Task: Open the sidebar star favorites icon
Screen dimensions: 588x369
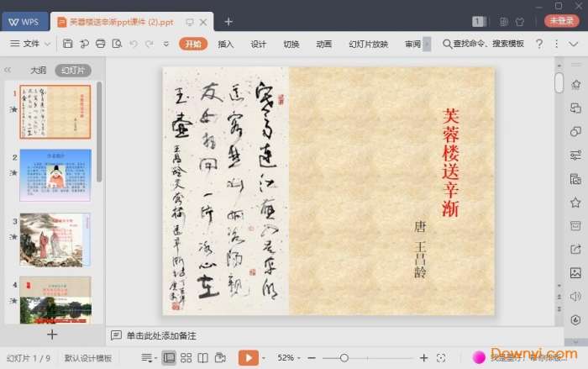Action: 575,203
